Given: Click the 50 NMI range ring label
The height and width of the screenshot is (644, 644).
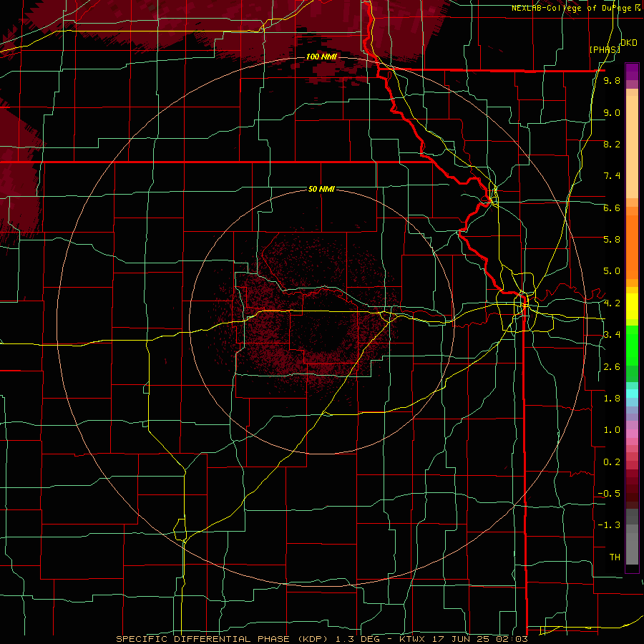Looking at the screenshot, I should point(321,189).
